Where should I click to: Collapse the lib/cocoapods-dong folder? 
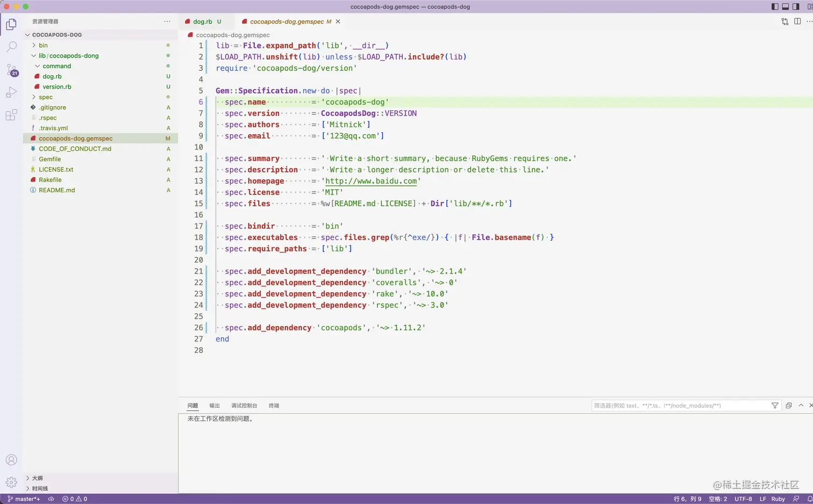click(68, 56)
